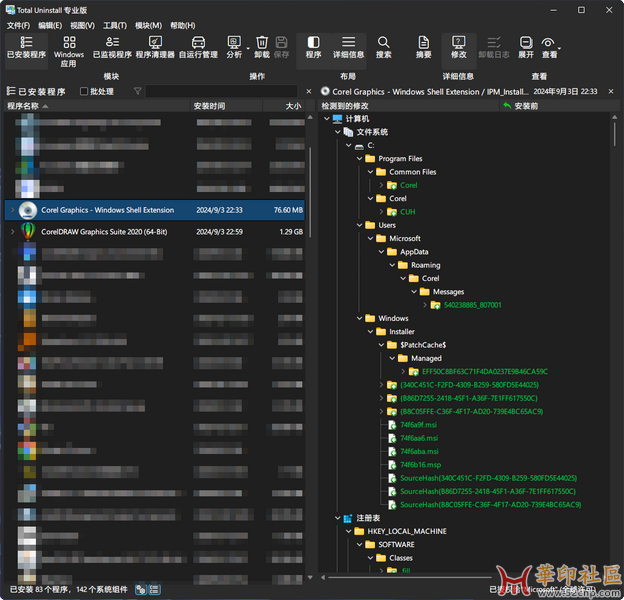Image resolution: width=624 pixels, height=600 pixels.
Task: Open the 分析 dropdown arrow
Action: click(248, 49)
